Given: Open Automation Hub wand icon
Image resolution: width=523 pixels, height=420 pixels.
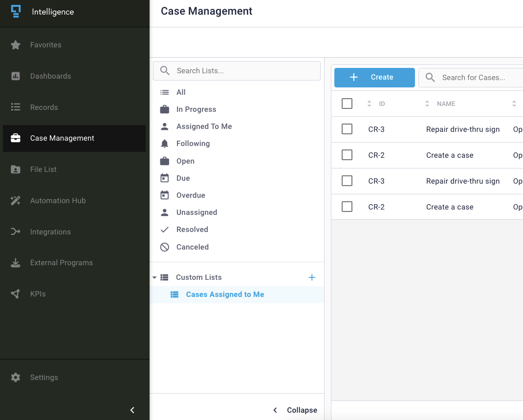Looking at the screenshot, I should 15,200.
